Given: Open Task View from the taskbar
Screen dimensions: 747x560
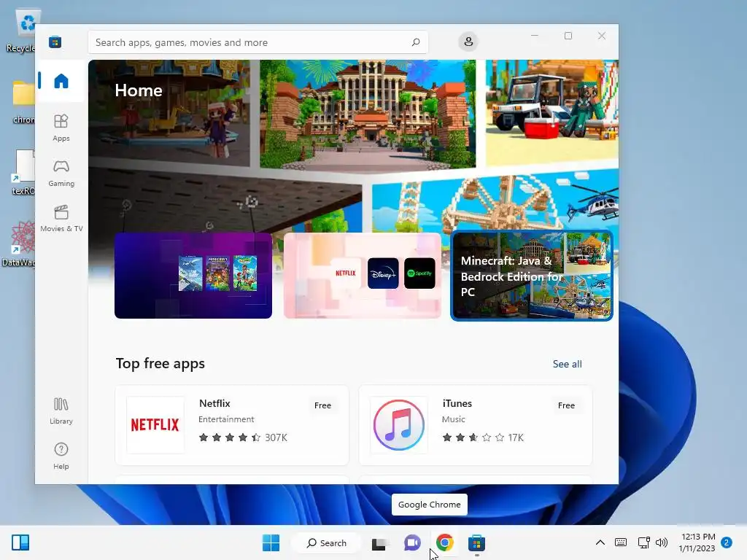Looking at the screenshot, I should tap(379, 542).
